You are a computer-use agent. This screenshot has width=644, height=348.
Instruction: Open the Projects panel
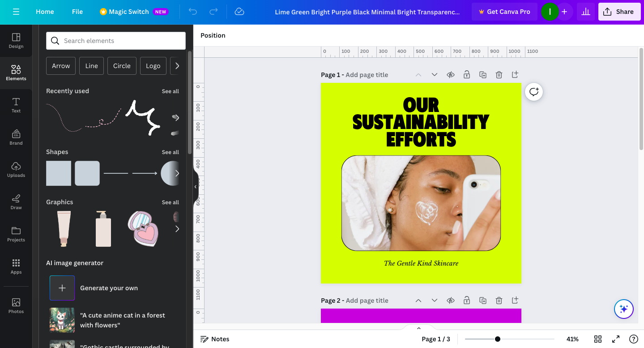point(16,234)
